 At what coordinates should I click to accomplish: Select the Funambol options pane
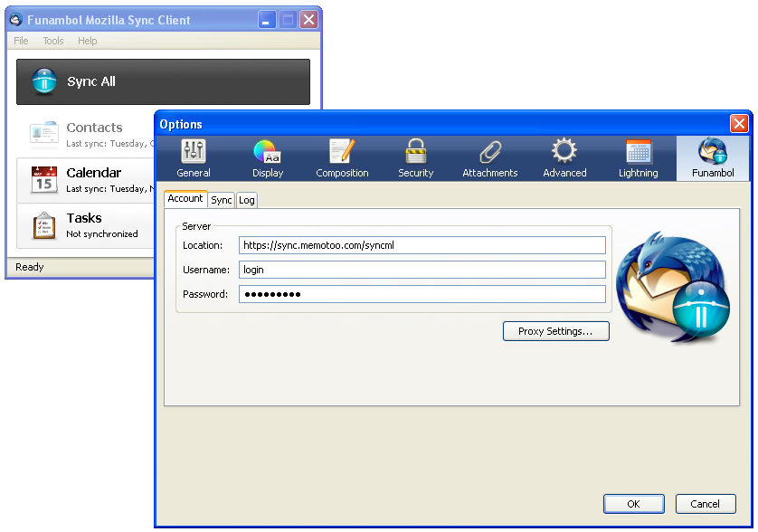click(x=713, y=158)
